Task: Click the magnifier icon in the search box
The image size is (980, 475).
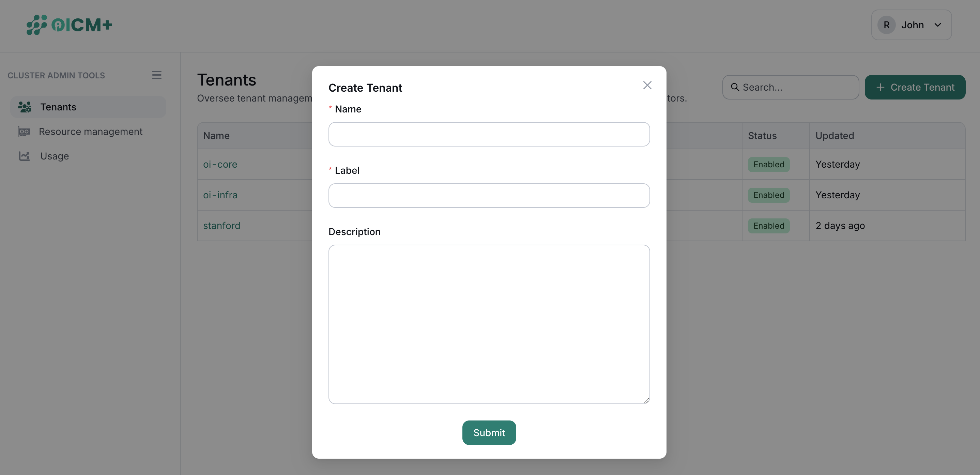Action: 735,87
